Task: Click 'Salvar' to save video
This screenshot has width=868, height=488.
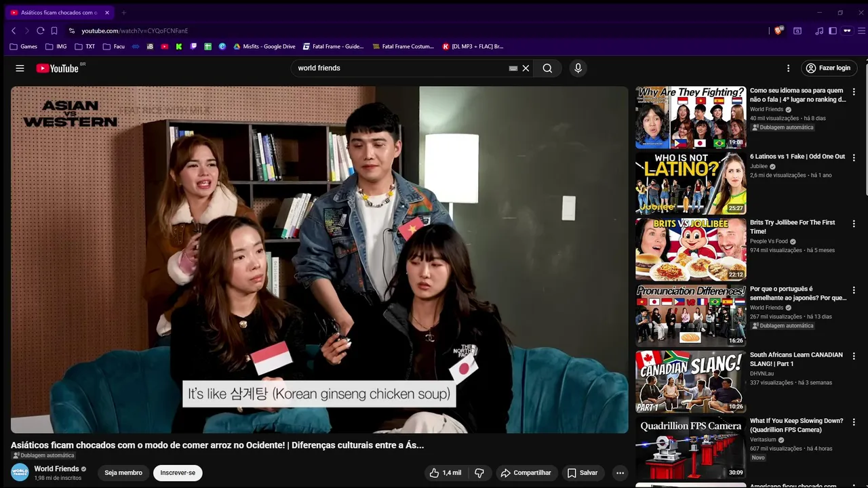Action: coord(583,472)
